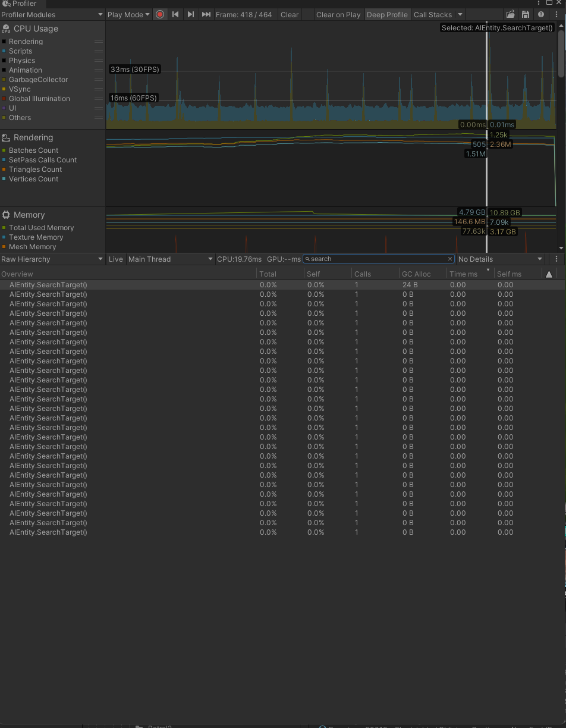Click the CPU Usage module icon
The height and width of the screenshot is (728, 566).
pyautogui.click(x=6, y=29)
